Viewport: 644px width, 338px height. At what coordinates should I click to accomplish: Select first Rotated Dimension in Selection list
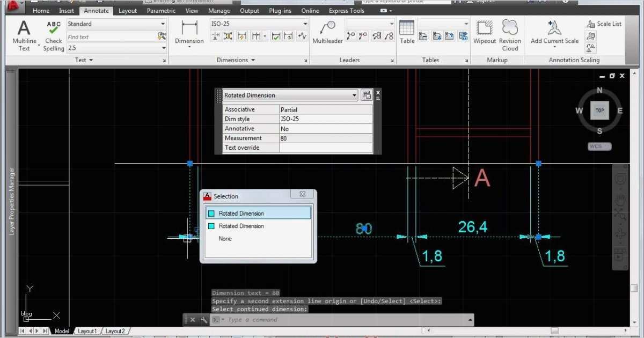pos(258,214)
